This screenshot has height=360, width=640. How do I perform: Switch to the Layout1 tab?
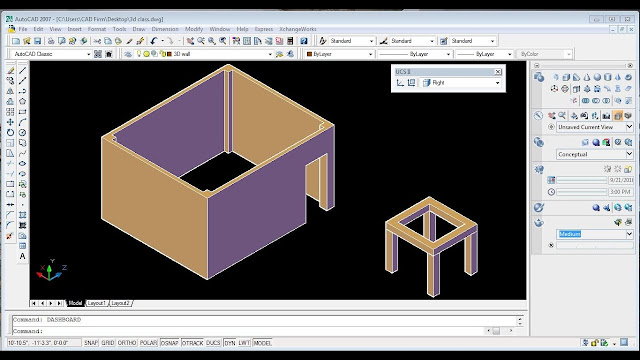pos(97,303)
